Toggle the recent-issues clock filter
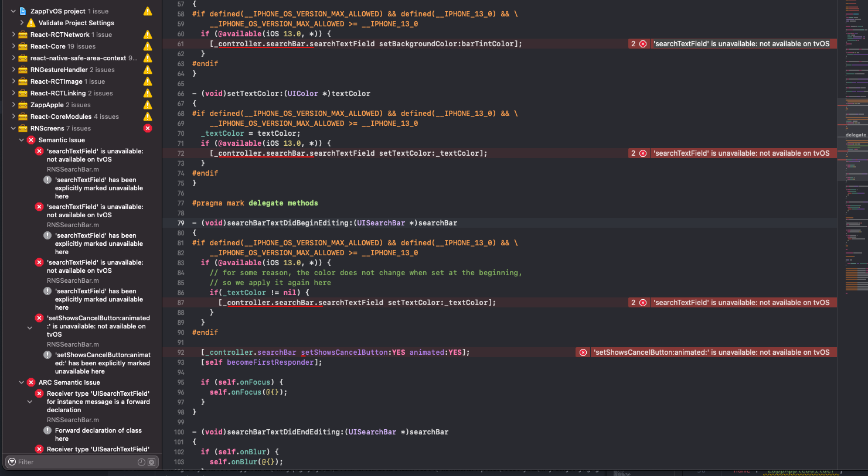This screenshot has height=476, width=868. click(141, 461)
